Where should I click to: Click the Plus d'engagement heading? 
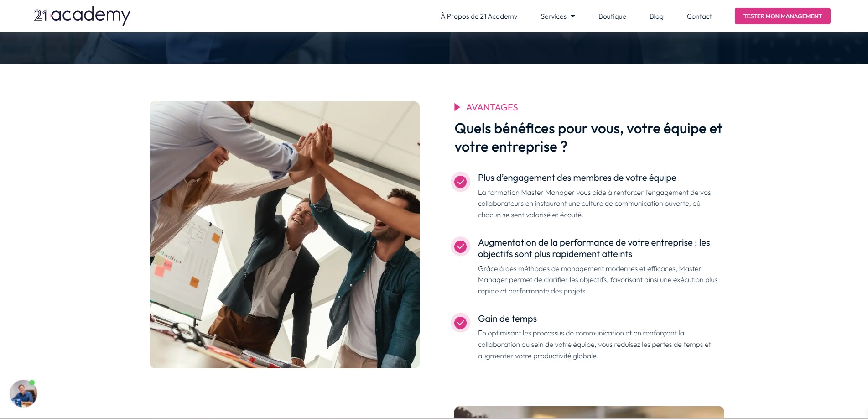click(x=577, y=178)
